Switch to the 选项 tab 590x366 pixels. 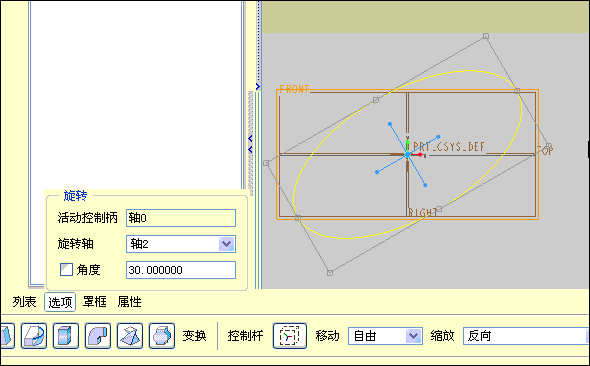coord(60,302)
